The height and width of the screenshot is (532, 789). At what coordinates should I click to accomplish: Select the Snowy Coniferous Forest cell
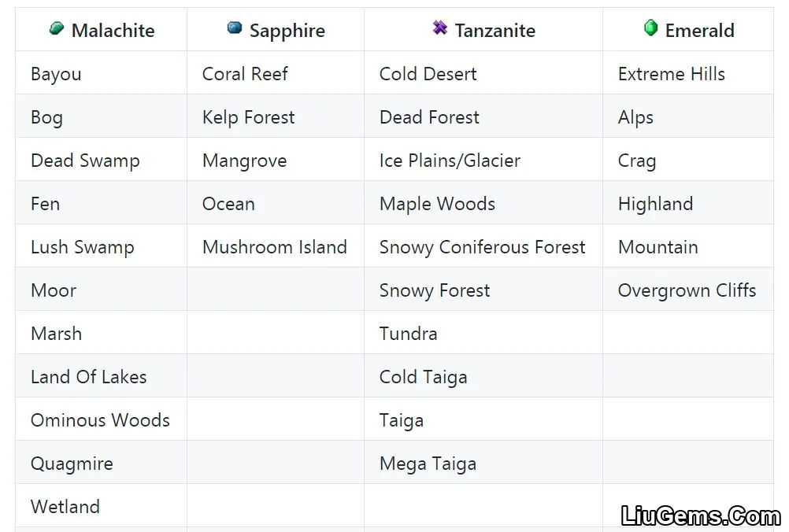(482, 247)
